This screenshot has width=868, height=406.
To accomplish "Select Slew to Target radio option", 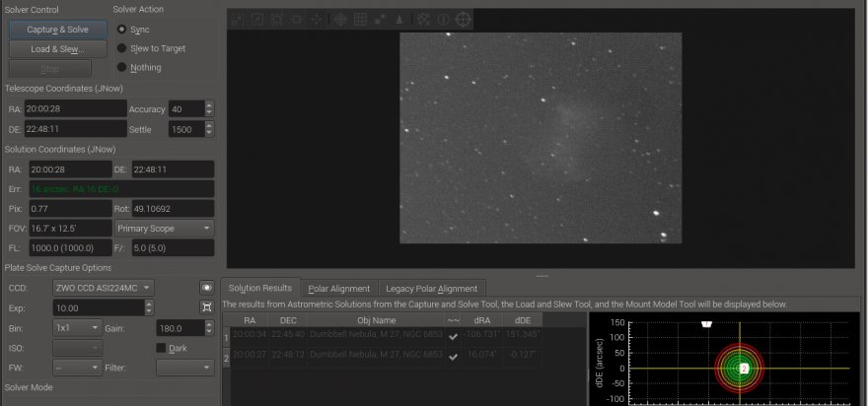I will (122, 48).
